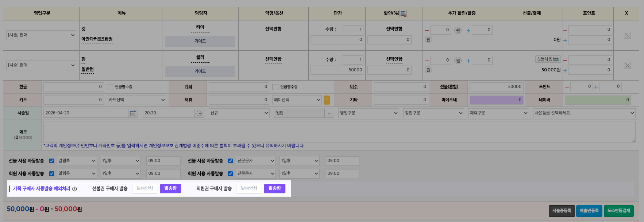Click the purple 마메드네 amount field
The height and width of the screenshot is (222, 644).
point(496,100)
